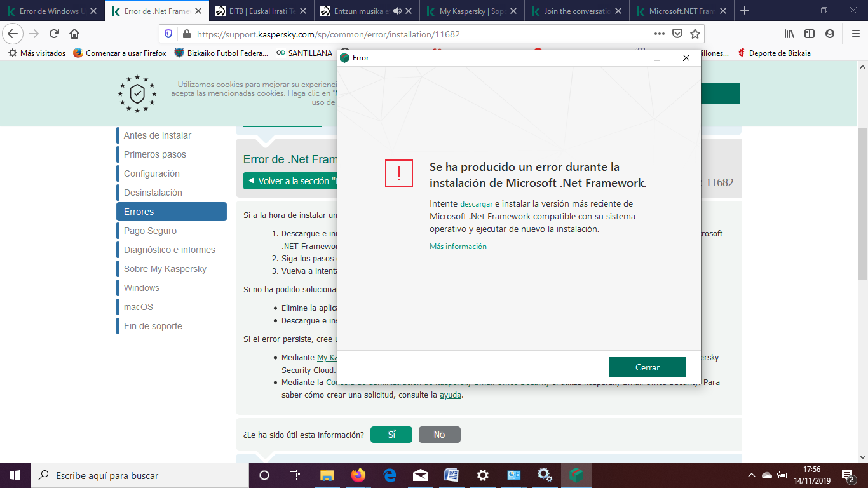Switch to the My Kaspersky tab
The height and width of the screenshot is (488, 868).
pos(471,11)
